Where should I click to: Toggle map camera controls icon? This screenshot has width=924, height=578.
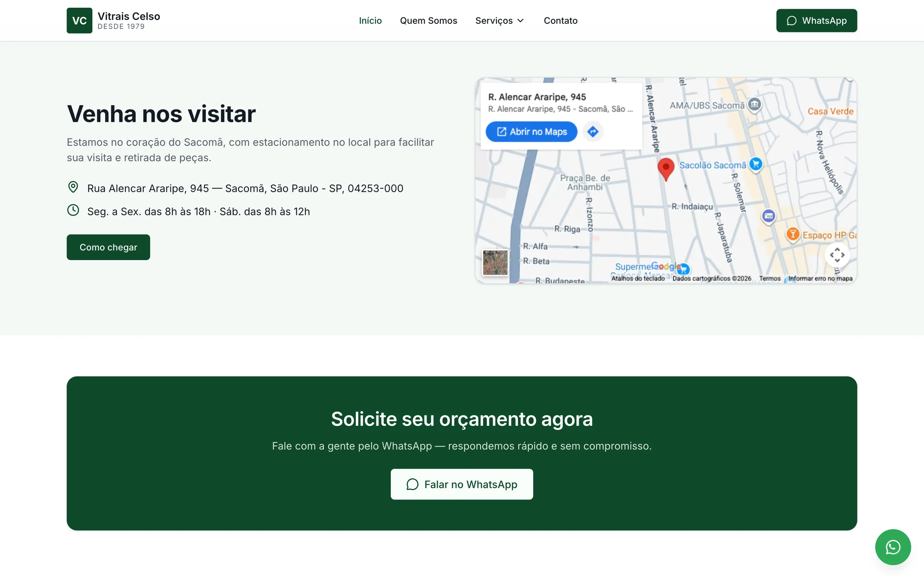click(837, 255)
